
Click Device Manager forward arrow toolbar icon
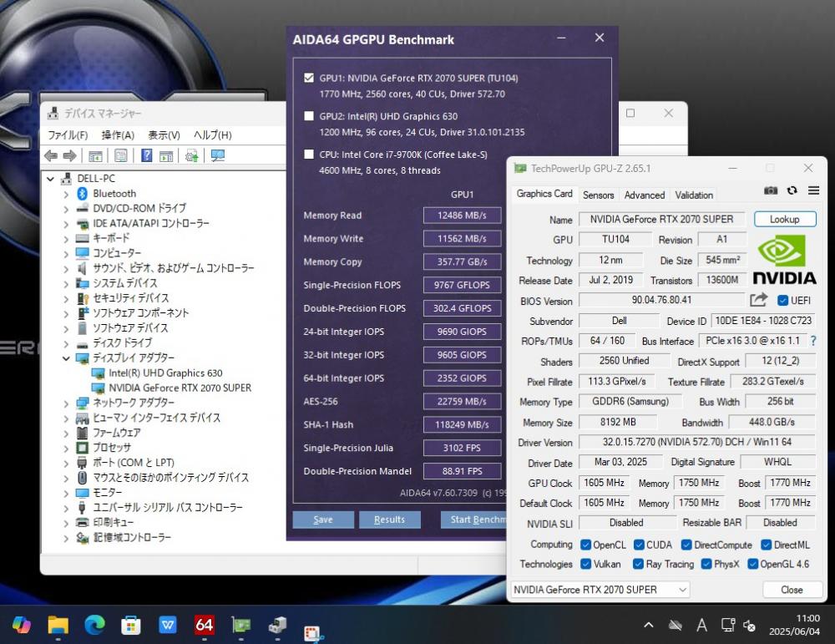70,155
